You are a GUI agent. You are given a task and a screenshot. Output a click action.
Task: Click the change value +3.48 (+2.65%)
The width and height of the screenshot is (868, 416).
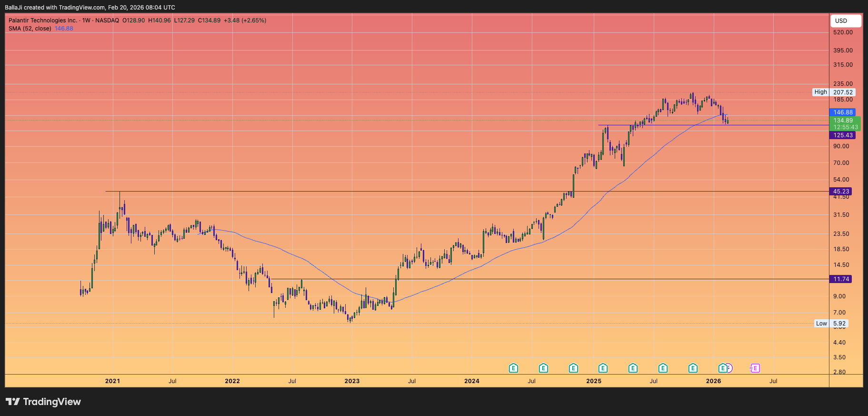pyautogui.click(x=245, y=20)
